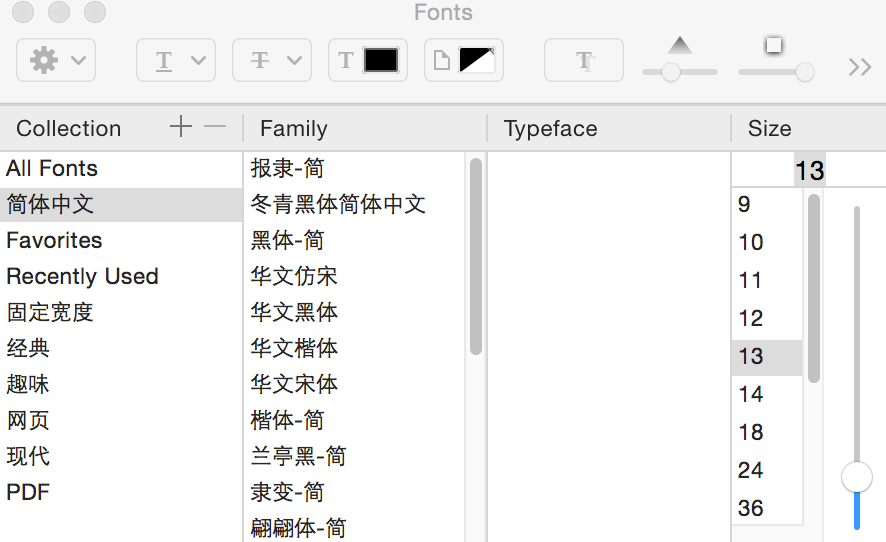Click the Family list scrollbar
Viewport: 886px width, 542px height.
coord(476,257)
